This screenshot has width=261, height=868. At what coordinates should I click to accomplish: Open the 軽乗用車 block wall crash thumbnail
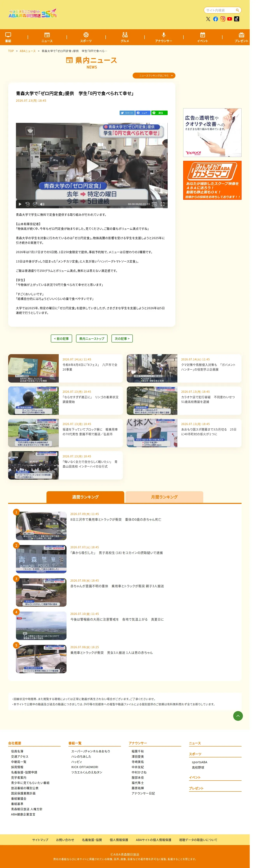pyautogui.click(x=33, y=433)
